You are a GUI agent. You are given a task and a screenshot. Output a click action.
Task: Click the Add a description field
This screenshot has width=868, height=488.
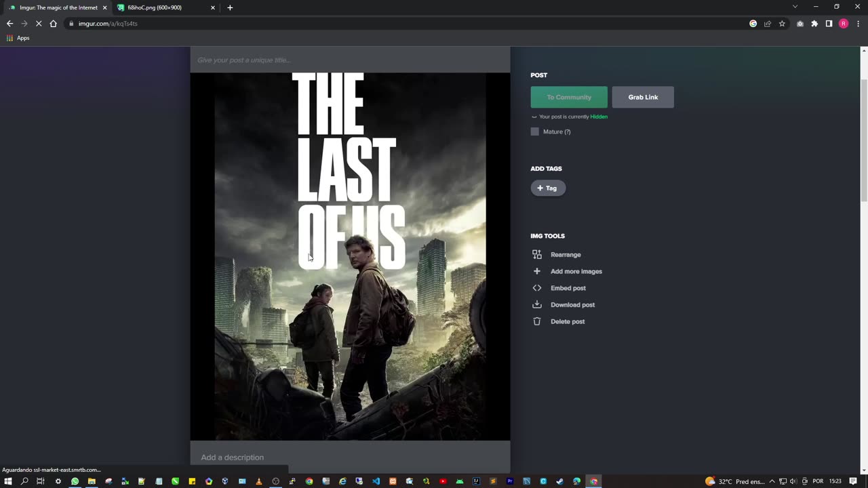[350, 457]
